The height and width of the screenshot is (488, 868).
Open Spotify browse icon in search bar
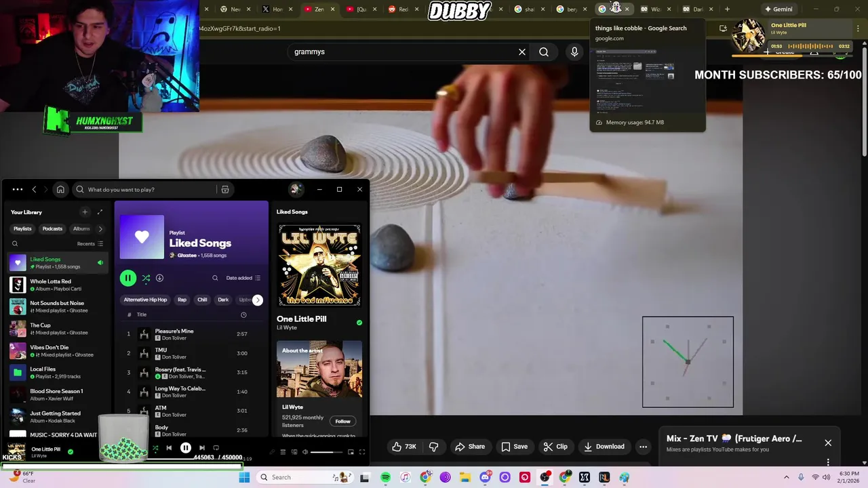click(x=225, y=190)
